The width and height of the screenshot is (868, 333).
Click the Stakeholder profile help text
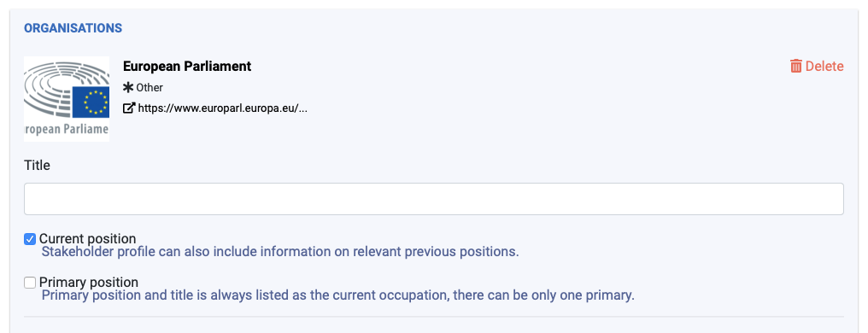tap(281, 252)
